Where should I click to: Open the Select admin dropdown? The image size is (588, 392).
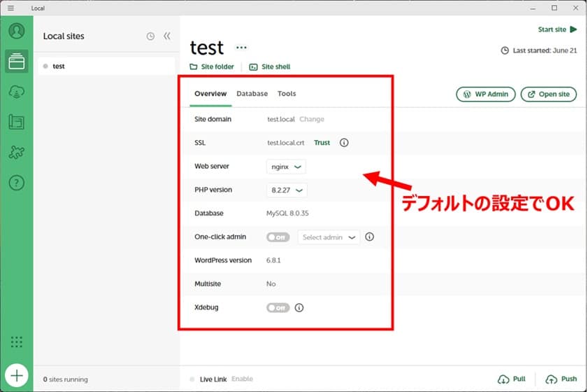coord(329,237)
